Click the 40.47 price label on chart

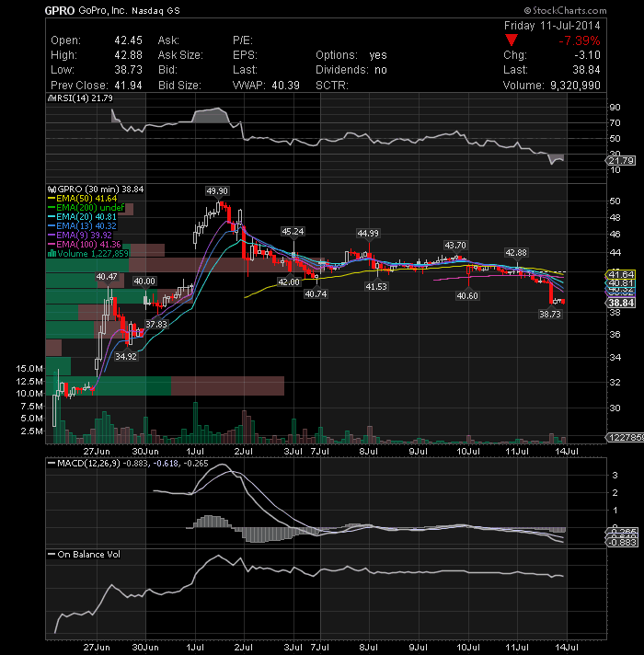click(107, 277)
